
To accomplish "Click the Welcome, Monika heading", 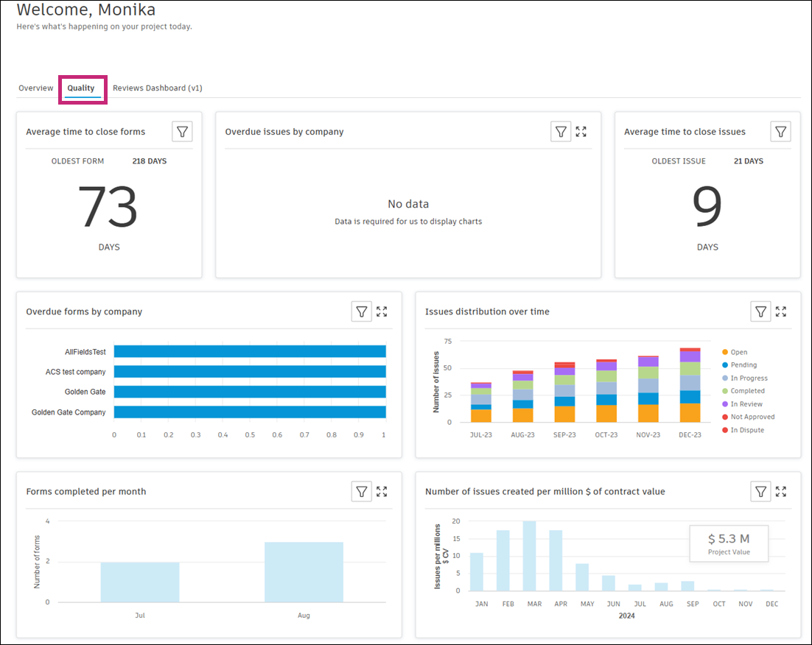I will pos(86,10).
